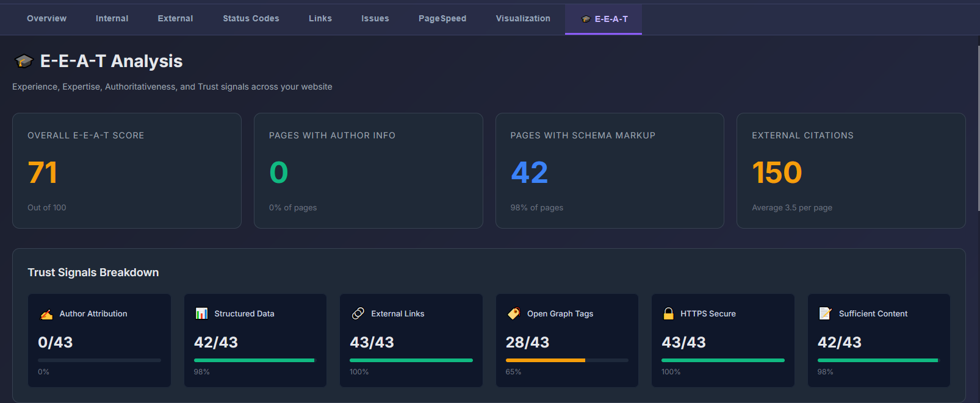Click the Overall E-E-A-T Score card

pyautogui.click(x=127, y=171)
